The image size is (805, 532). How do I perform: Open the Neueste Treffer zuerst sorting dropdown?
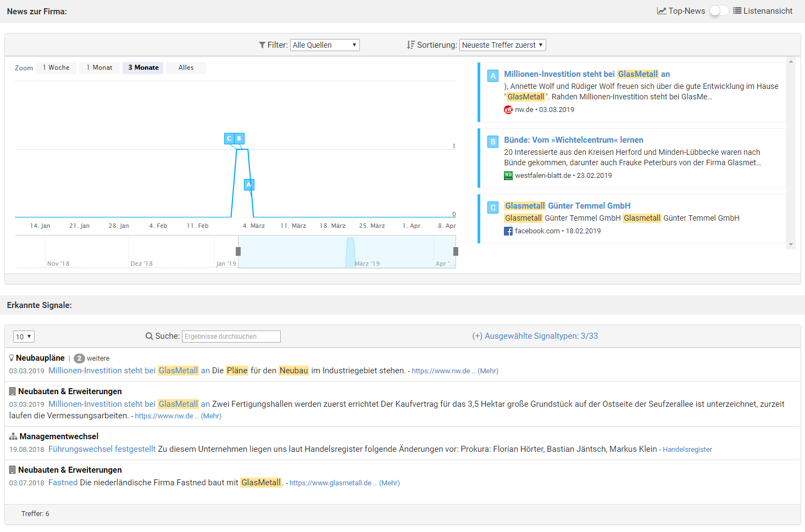tap(502, 45)
